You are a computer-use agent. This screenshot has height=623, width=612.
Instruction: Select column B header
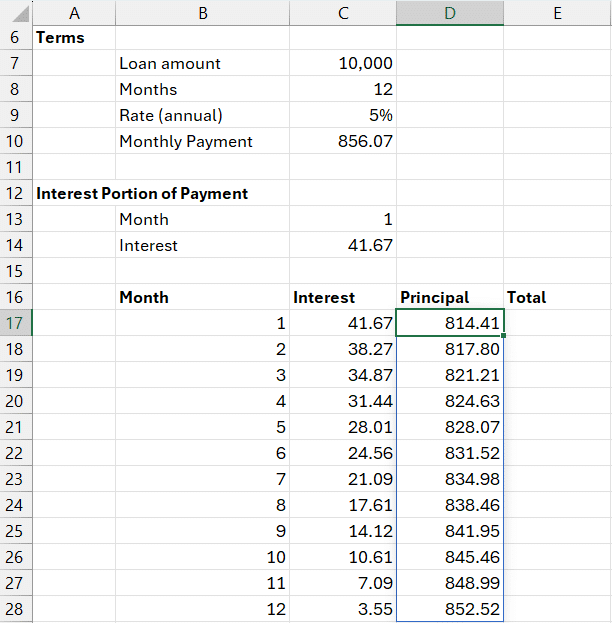click(x=202, y=13)
